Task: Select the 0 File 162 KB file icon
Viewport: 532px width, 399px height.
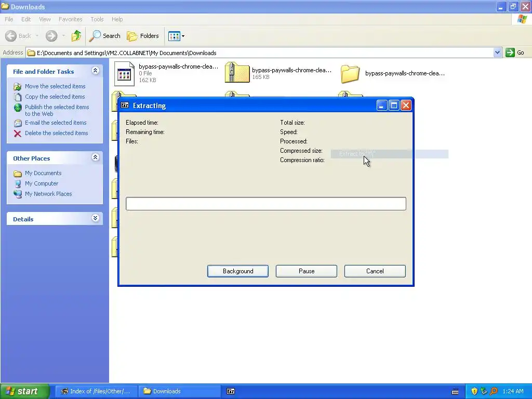Action: click(124, 73)
